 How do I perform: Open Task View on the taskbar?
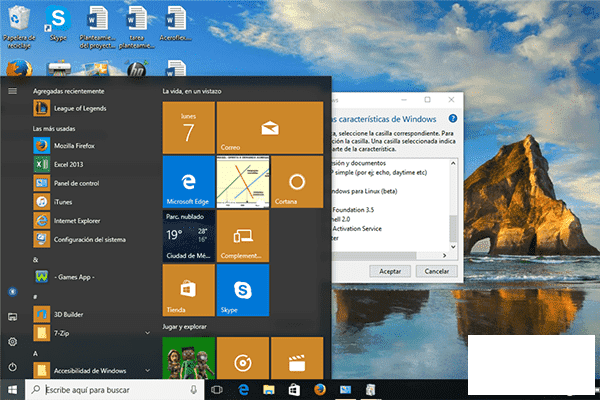pos(217,390)
